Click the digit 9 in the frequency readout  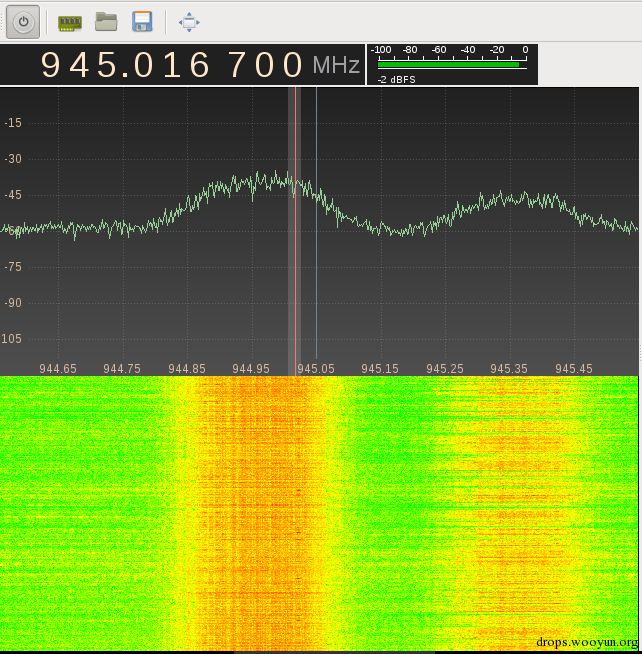50,65
